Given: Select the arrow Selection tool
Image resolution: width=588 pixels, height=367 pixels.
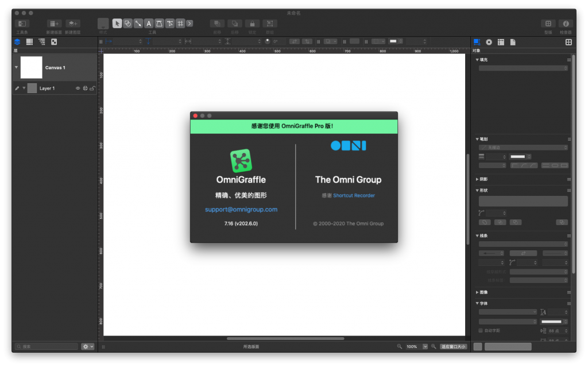Looking at the screenshot, I should 117,24.
